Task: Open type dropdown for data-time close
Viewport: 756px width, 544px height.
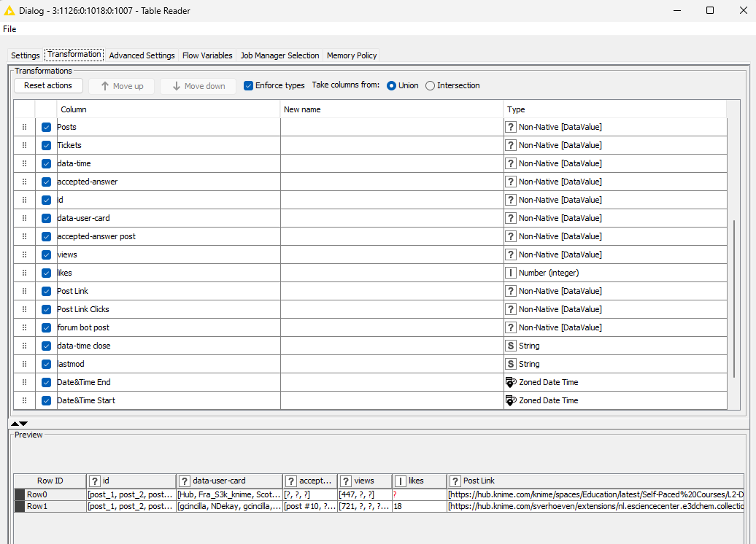Action: tap(615, 346)
